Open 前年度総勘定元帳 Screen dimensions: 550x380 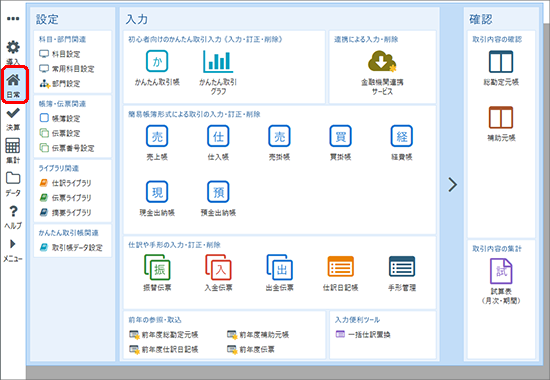coord(163,335)
